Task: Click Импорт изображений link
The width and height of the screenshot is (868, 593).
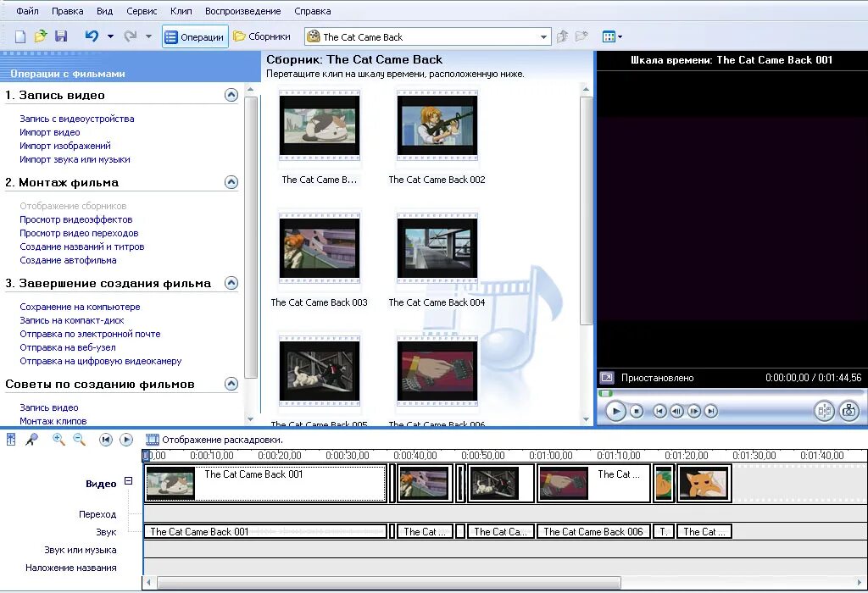Action: [x=65, y=146]
